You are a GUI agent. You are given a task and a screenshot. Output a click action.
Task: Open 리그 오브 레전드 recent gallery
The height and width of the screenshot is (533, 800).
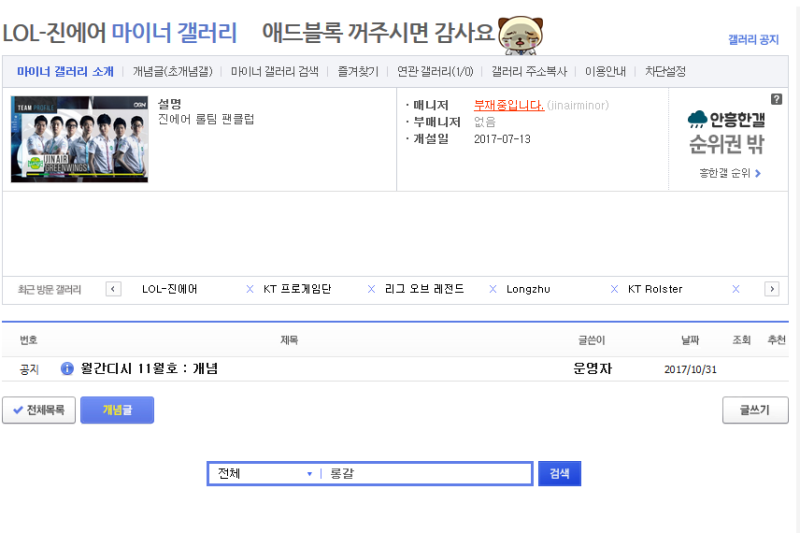(424, 289)
